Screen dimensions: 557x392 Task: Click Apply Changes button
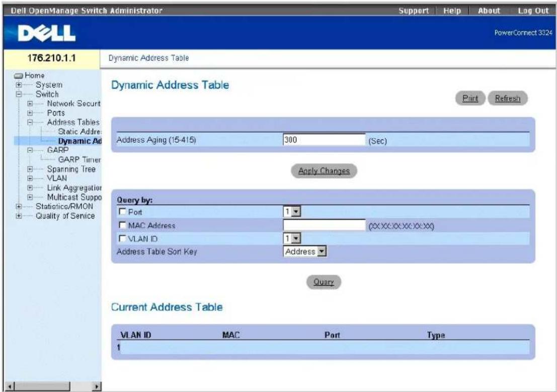[x=324, y=171]
